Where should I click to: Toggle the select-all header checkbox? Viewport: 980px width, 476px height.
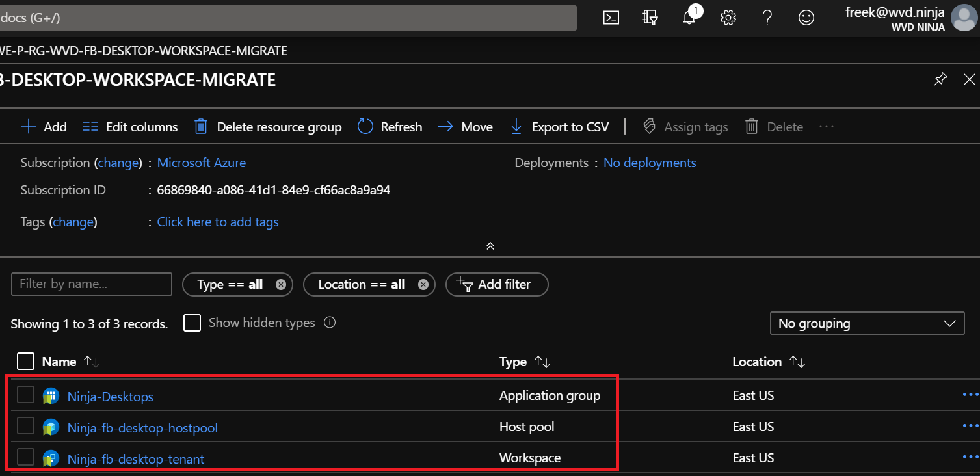point(25,362)
